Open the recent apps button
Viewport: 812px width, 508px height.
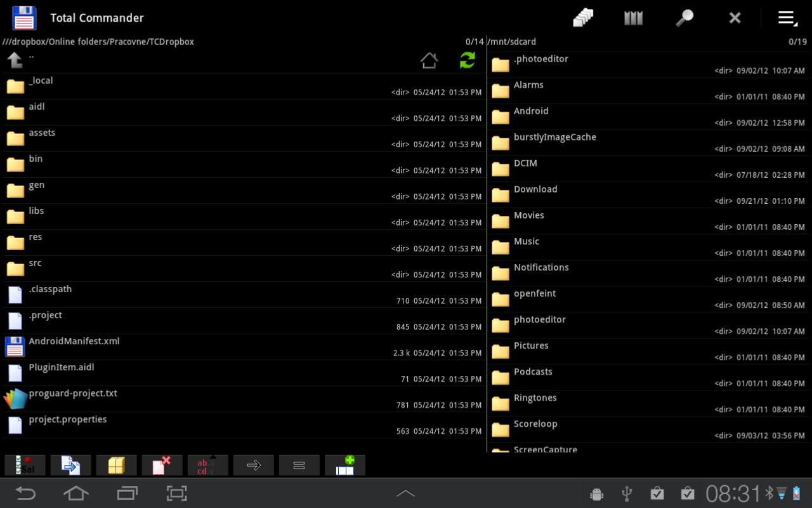coord(127,493)
